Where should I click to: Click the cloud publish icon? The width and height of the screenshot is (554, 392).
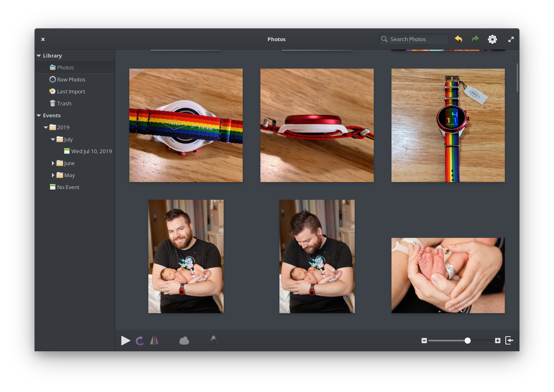pos(184,341)
